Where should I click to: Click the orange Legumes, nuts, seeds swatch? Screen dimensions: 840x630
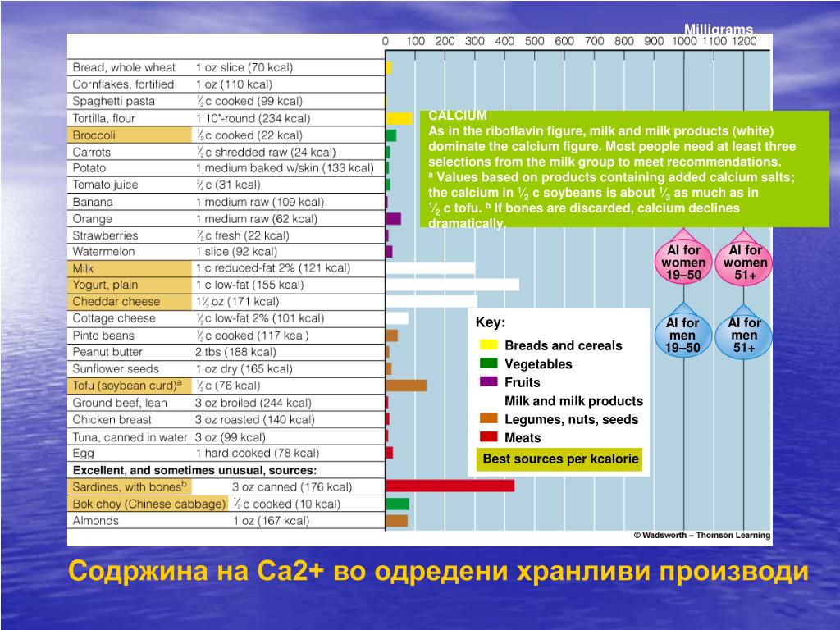(489, 418)
